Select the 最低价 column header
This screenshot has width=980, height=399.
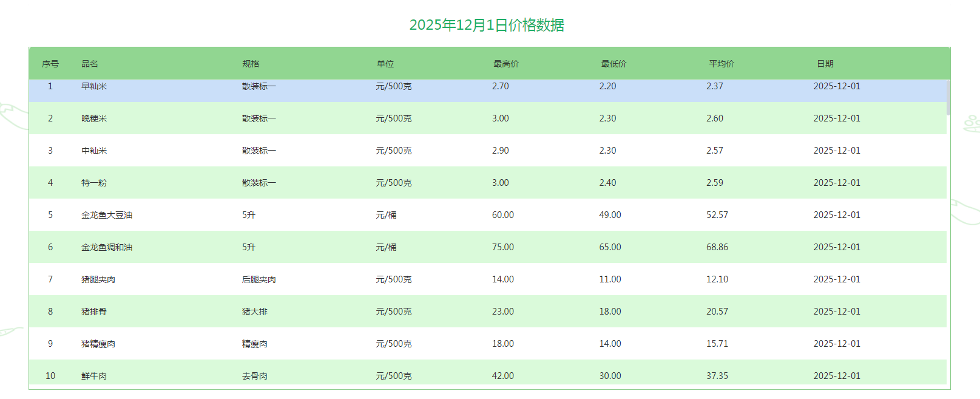click(613, 64)
